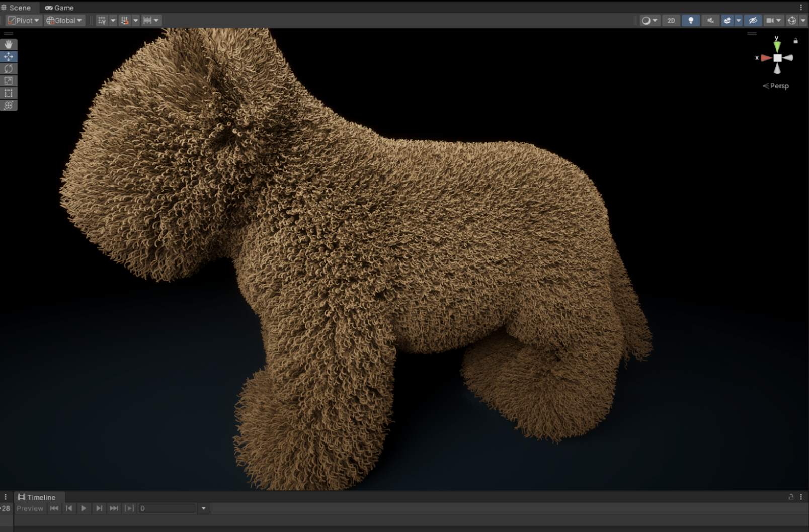Toggle scene visibility eye icon

[x=753, y=21]
